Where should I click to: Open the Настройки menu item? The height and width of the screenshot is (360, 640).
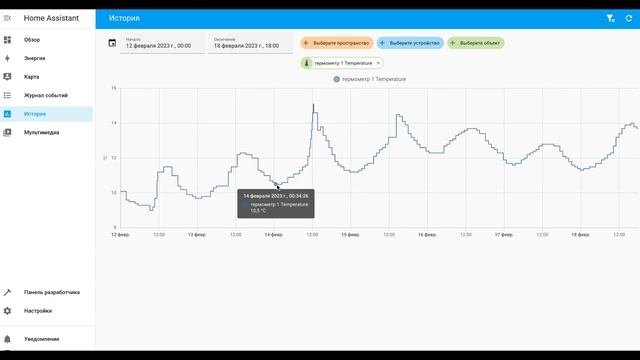click(x=47, y=311)
